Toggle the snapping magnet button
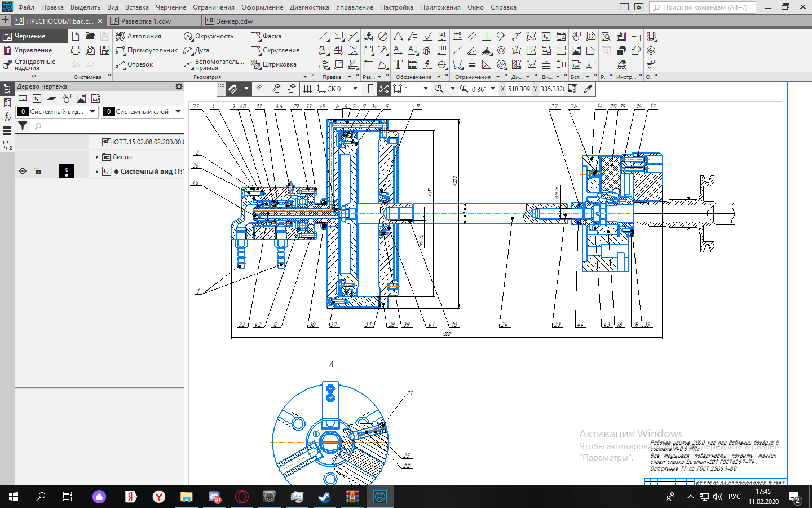The image size is (812, 508). [232, 89]
